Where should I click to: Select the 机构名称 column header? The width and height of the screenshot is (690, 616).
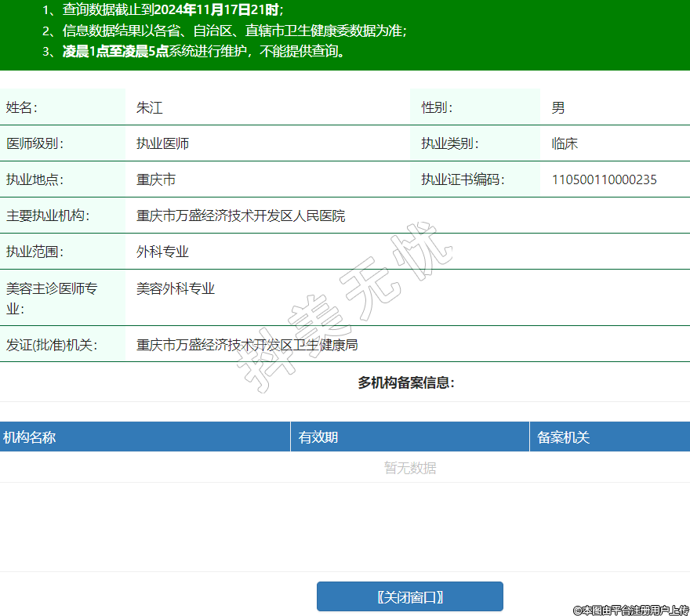(29, 437)
